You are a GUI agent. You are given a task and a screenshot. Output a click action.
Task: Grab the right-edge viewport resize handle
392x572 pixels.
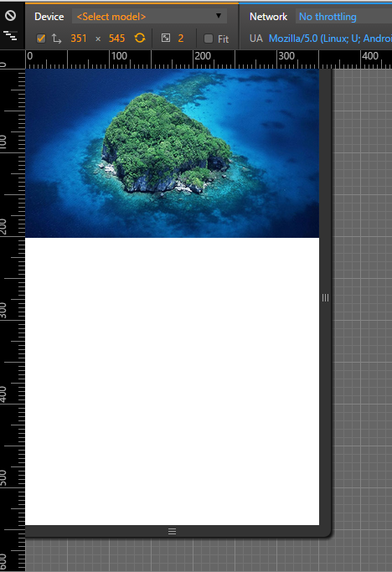click(x=325, y=297)
